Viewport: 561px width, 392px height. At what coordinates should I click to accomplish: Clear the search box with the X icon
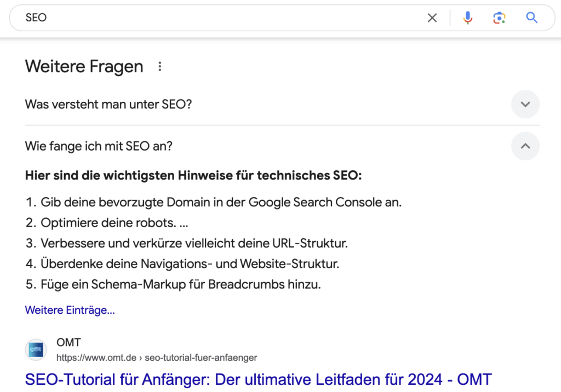[x=432, y=18]
